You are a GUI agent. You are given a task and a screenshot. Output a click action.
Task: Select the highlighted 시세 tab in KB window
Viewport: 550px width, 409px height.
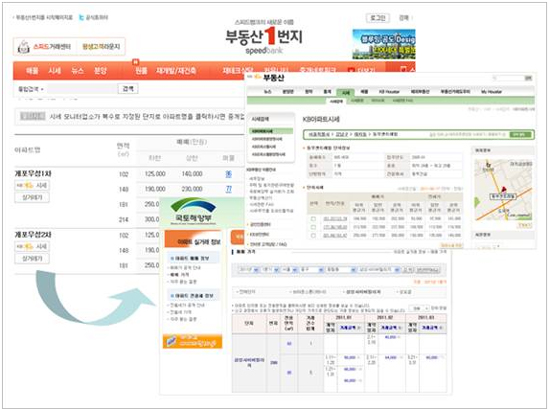(346, 92)
